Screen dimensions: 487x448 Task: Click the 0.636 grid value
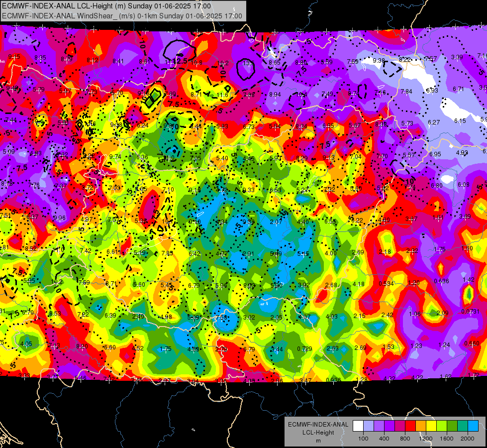[441, 281]
